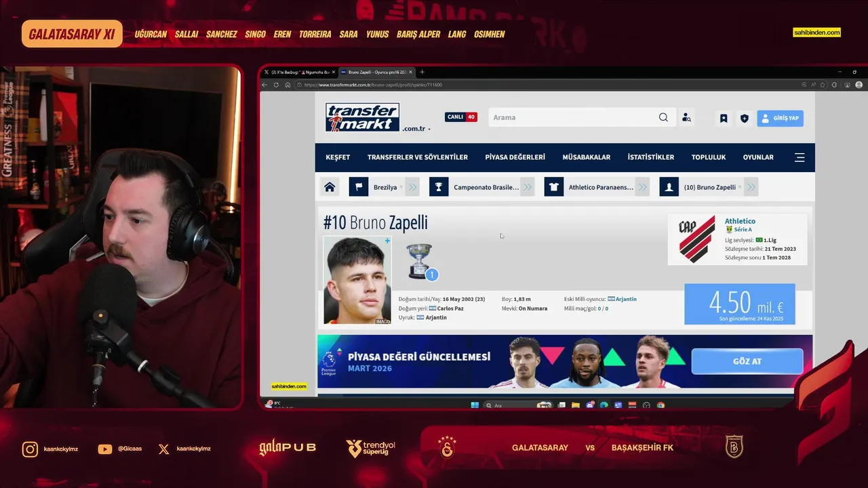Viewport: 868px width, 488px height.
Task: Click the flag icon beside Brezilya
Action: 359,187
